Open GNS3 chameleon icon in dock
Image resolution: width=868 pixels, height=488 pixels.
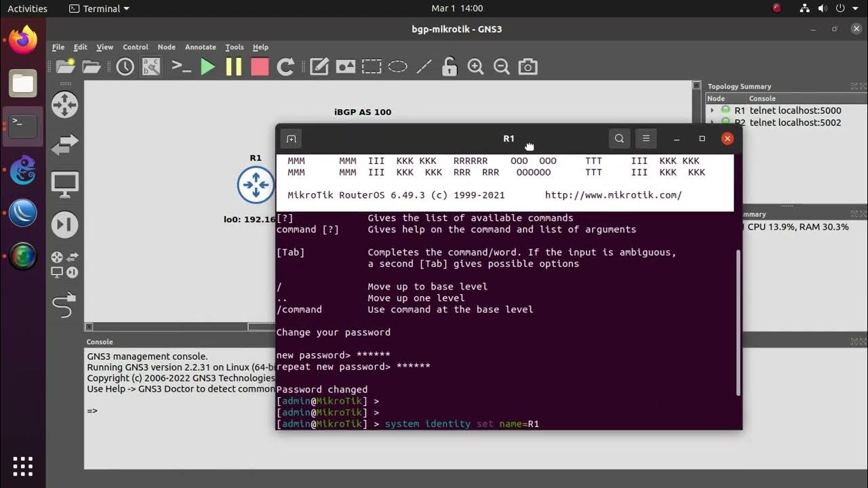point(23,170)
